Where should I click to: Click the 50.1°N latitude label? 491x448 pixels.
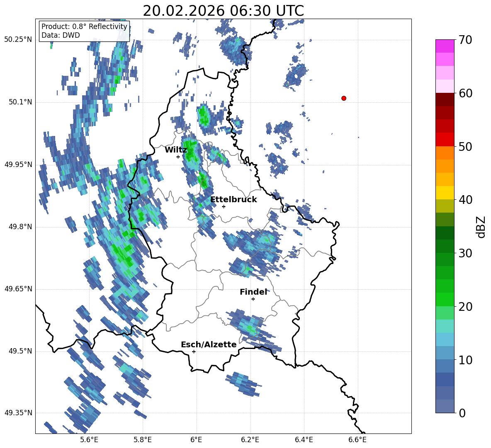(x=20, y=102)
